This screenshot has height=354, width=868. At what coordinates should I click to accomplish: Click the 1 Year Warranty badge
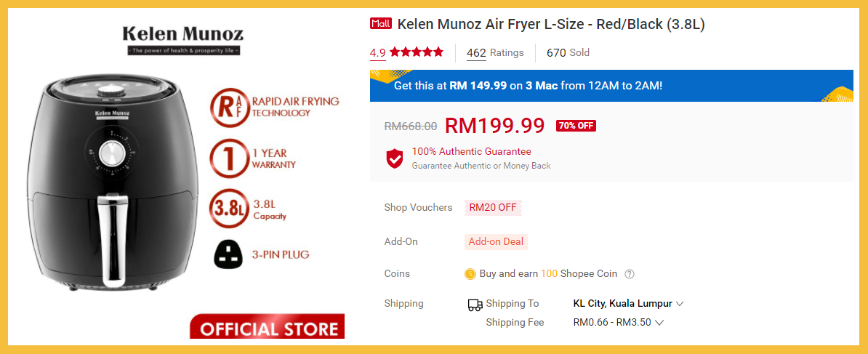point(228,158)
